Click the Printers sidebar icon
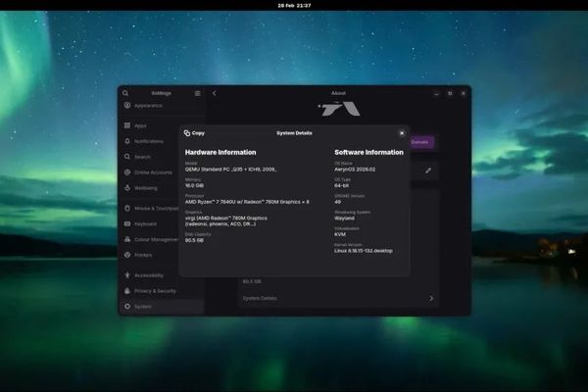 (127, 255)
